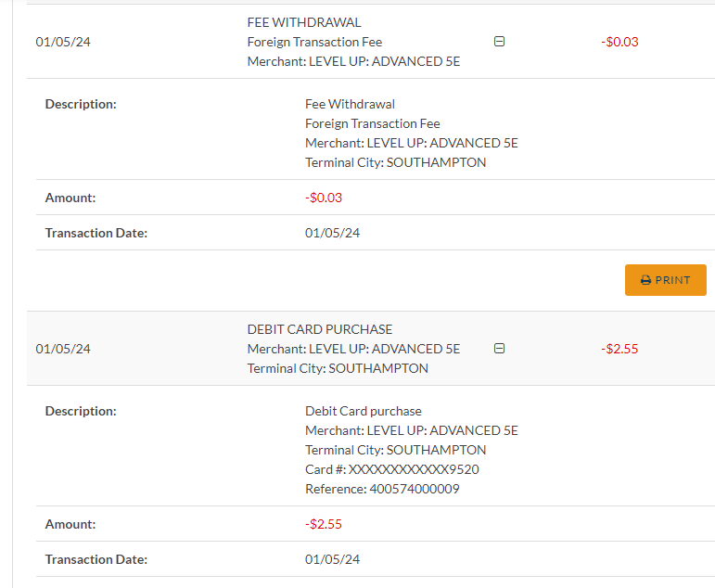Click Terminal City: SOUTHAMPTON in the Fee Withdrawal details
The image size is (715, 588).
pyautogui.click(x=395, y=162)
